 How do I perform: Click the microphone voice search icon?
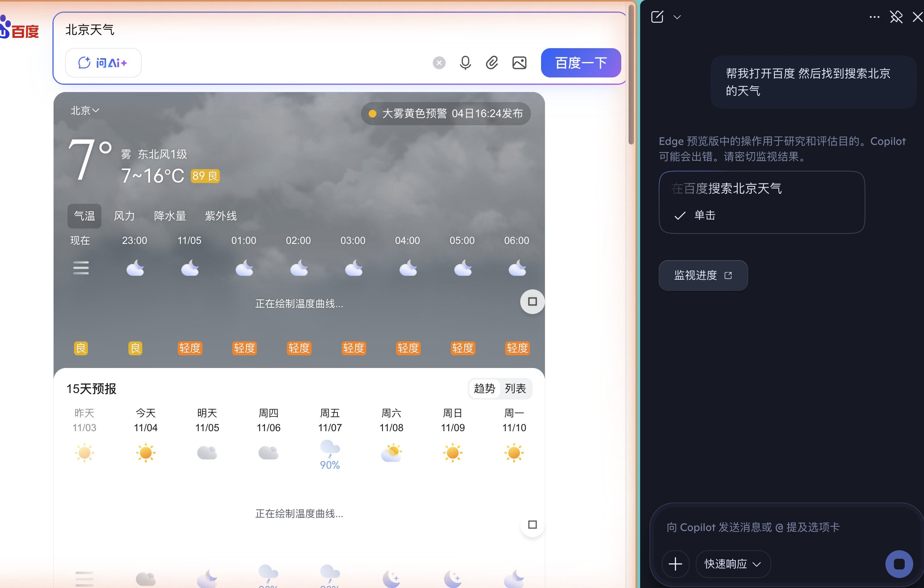click(x=465, y=63)
